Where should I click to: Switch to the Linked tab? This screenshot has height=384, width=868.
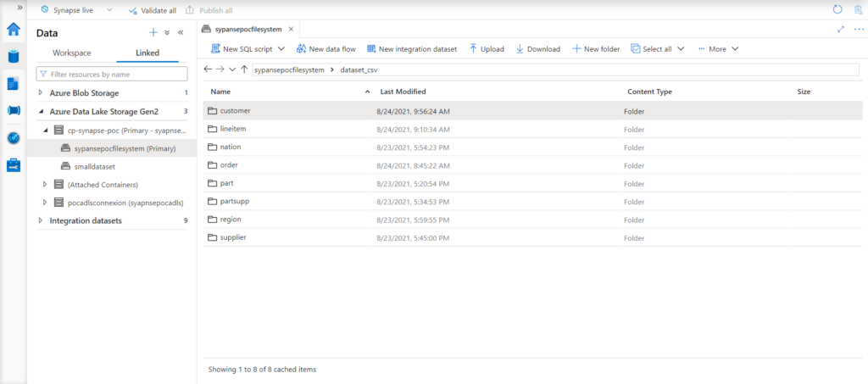[147, 53]
